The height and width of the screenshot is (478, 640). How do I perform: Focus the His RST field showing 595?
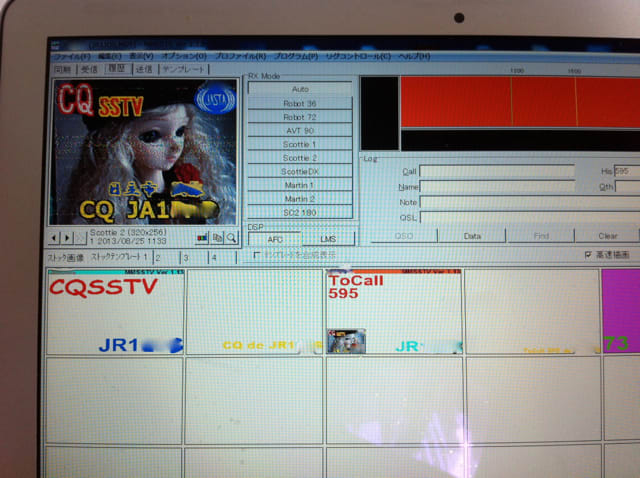[x=627, y=171]
